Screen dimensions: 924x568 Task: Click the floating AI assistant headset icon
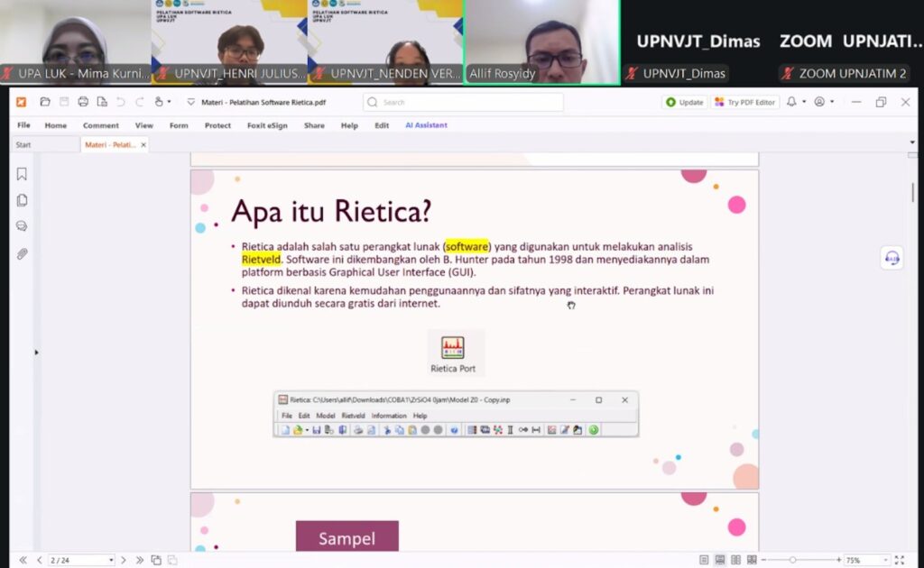click(x=892, y=258)
